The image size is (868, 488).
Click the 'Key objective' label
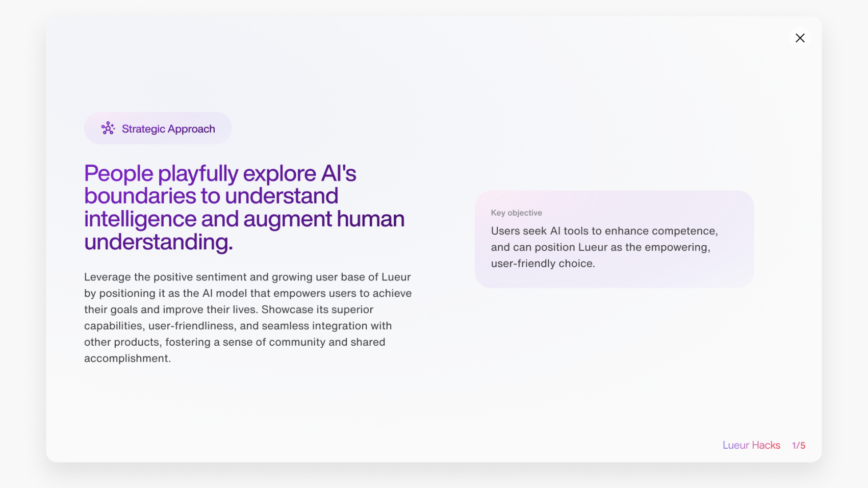pyautogui.click(x=516, y=213)
